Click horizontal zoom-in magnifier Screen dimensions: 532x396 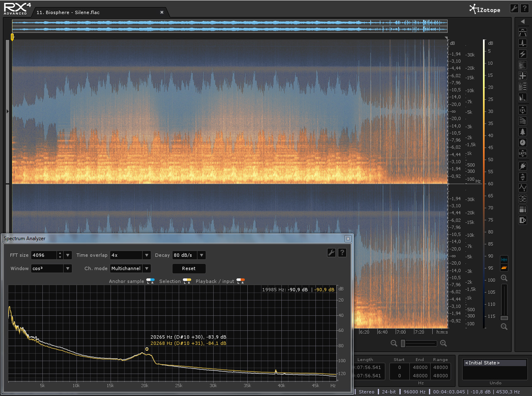(443, 343)
